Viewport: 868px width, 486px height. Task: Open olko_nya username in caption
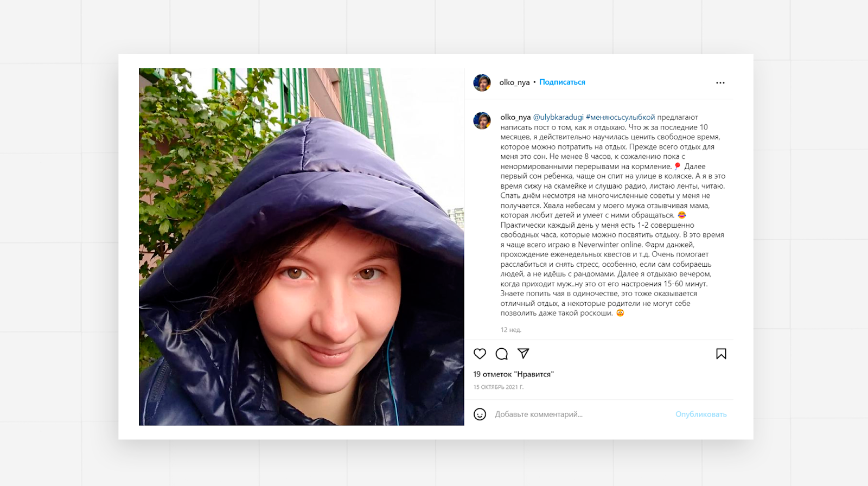(515, 117)
